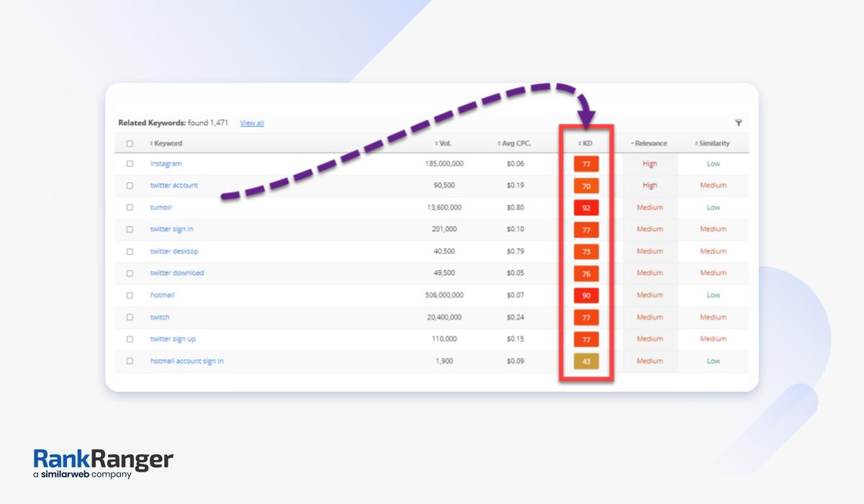This screenshot has width=864, height=504.
Task: Sort table by Similarity column header
Action: coord(713,143)
